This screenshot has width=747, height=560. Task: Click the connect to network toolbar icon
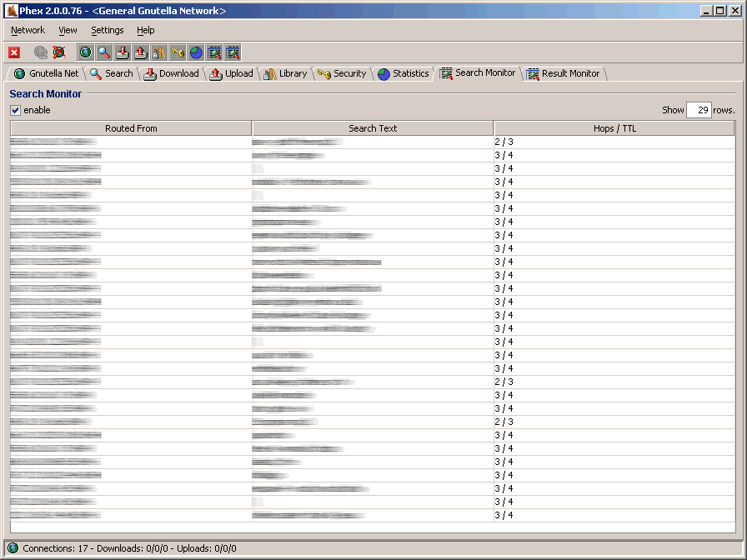pos(41,52)
